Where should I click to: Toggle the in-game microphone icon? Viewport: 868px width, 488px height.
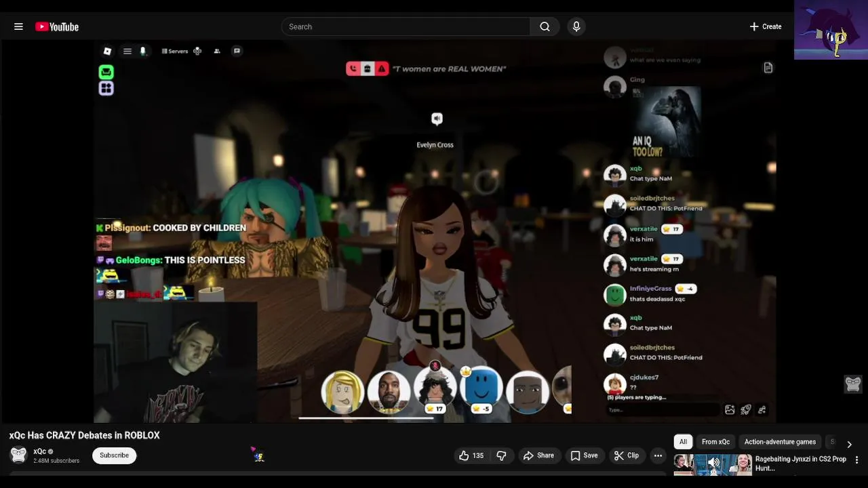pos(143,51)
